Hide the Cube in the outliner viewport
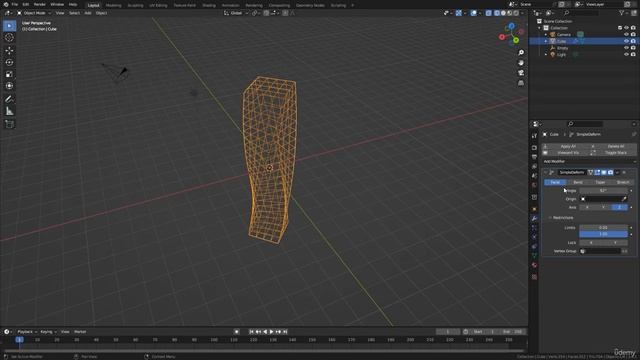Image resolution: width=640 pixels, height=360 pixels. (x=626, y=41)
